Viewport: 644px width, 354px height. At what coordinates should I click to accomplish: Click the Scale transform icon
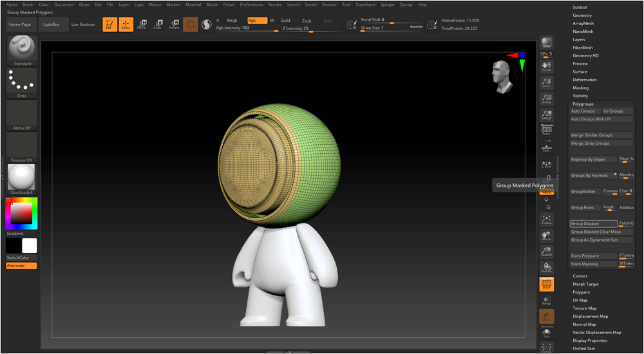tap(157, 24)
